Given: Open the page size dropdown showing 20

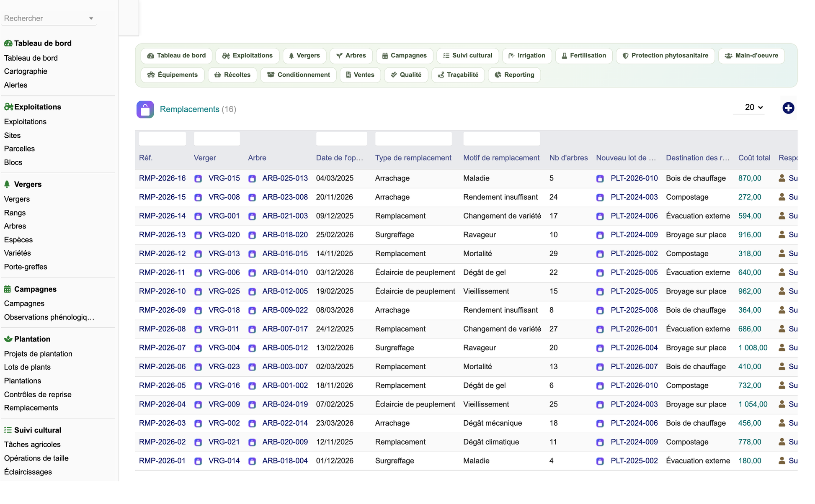Looking at the screenshot, I should [753, 108].
